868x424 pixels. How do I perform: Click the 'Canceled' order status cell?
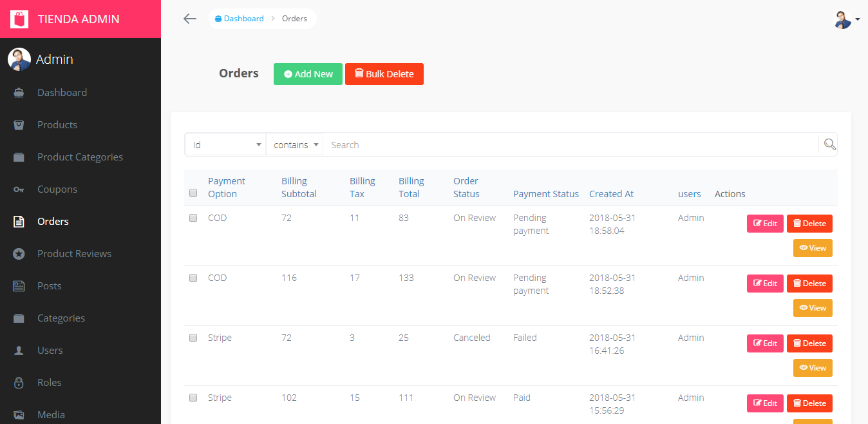click(x=472, y=338)
